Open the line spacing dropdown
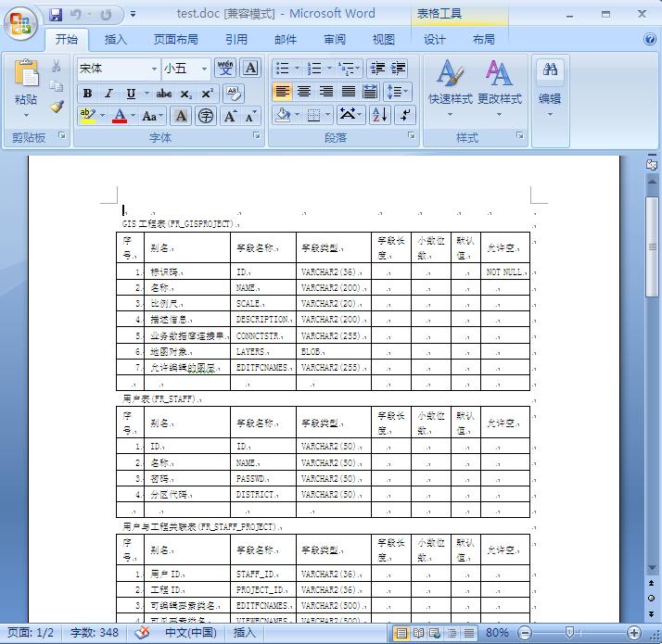The image size is (662, 644). pos(397,91)
